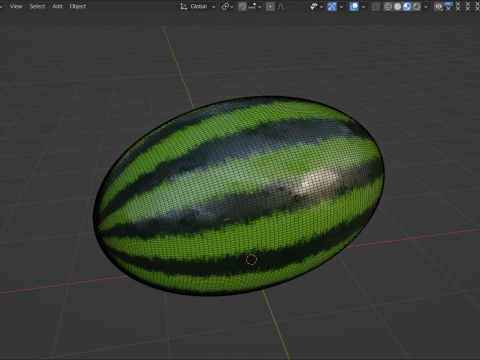Open object type visibility dropdown
This screenshot has height=360, width=480.
coord(316,6)
